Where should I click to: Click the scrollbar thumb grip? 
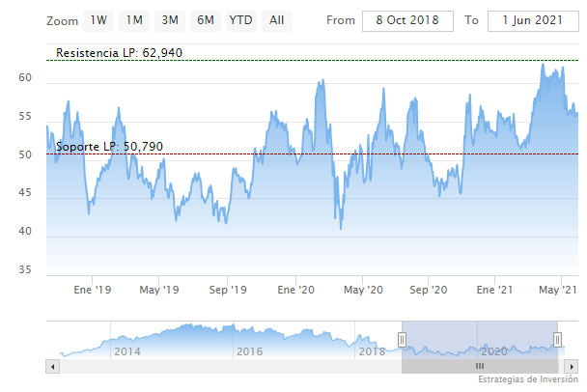[x=479, y=367]
